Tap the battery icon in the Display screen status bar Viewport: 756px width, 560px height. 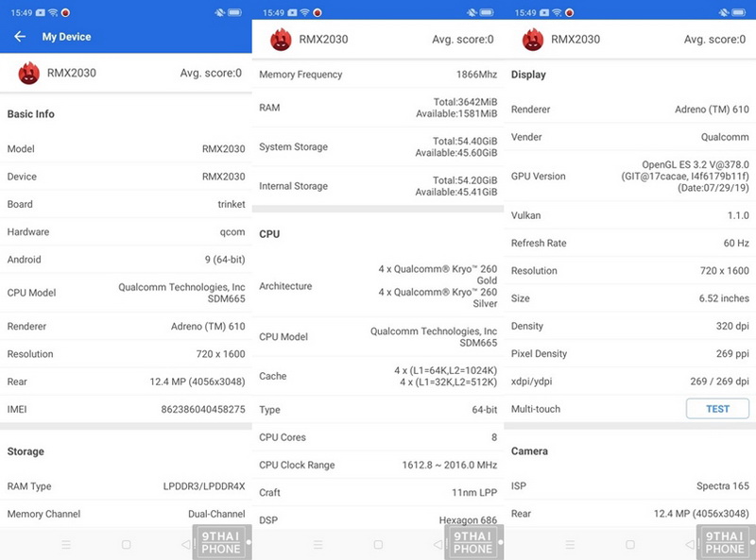pyautogui.click(x=739, y=12)
